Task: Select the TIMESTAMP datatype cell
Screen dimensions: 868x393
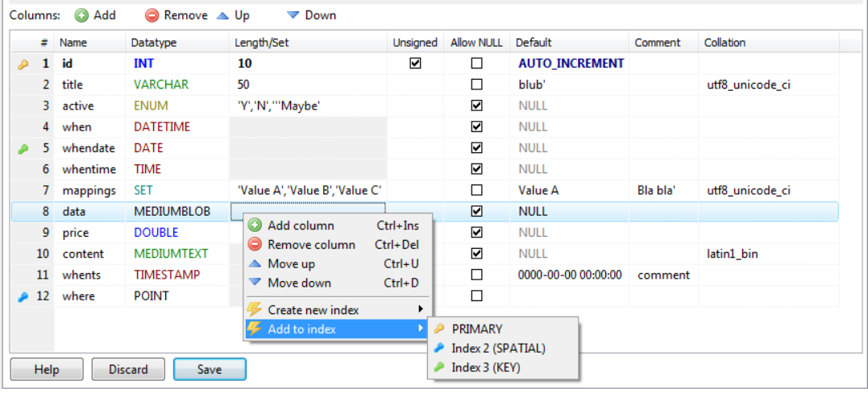Action: click(x=177, y=275)
